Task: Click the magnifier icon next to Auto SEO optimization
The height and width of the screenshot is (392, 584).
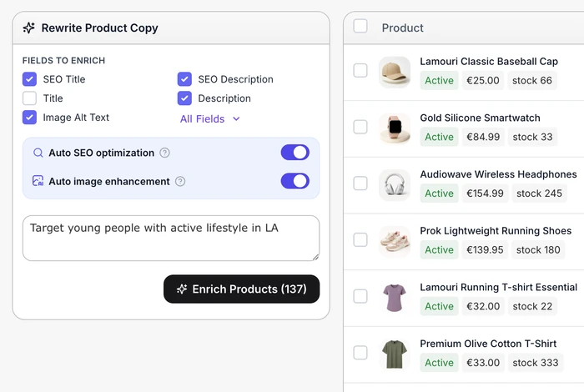Action: [38, 153]
